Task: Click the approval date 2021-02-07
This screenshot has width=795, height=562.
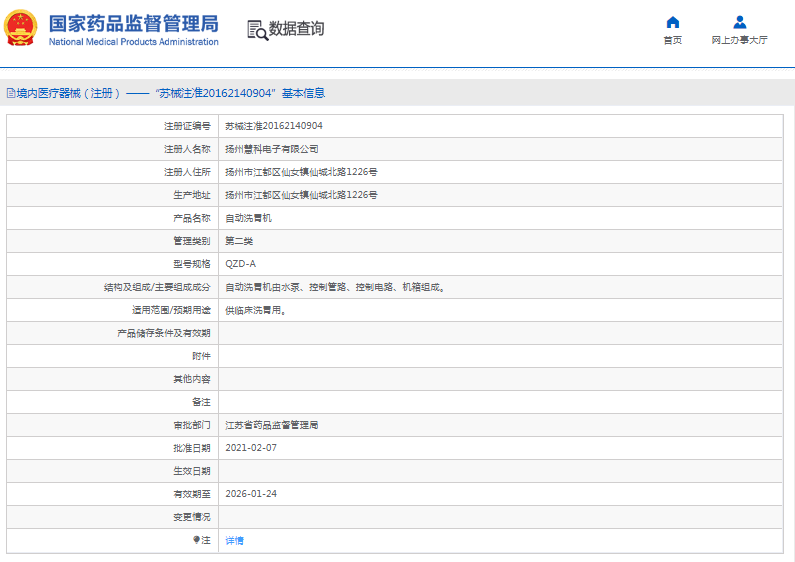Action: point(251,448)
